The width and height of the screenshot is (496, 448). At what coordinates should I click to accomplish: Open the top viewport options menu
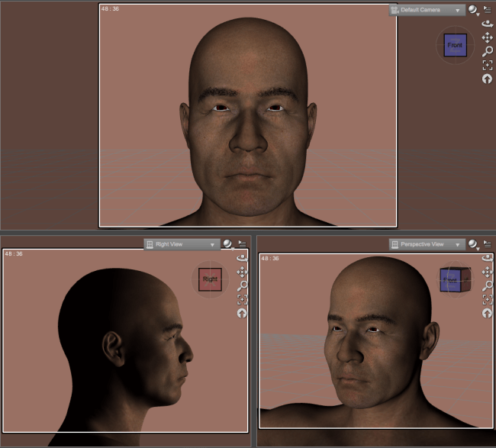(x=488, y=10)
